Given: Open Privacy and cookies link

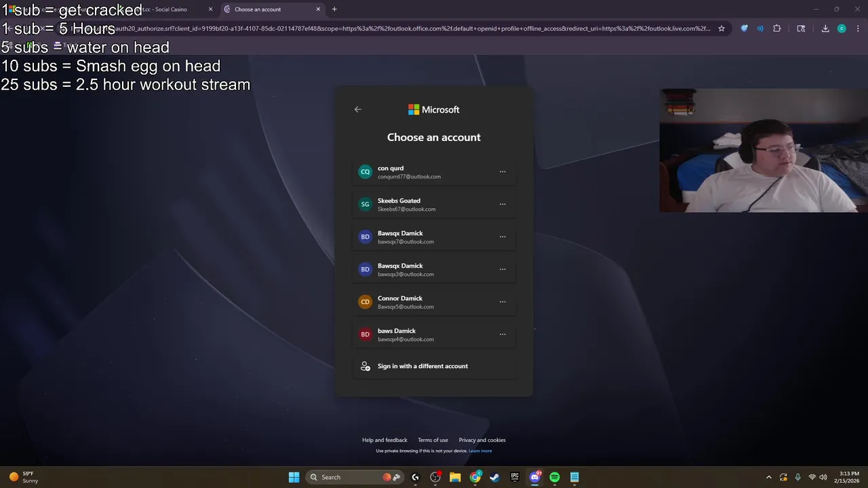Looking at the screenshot, I should click(x=482, y=440).
